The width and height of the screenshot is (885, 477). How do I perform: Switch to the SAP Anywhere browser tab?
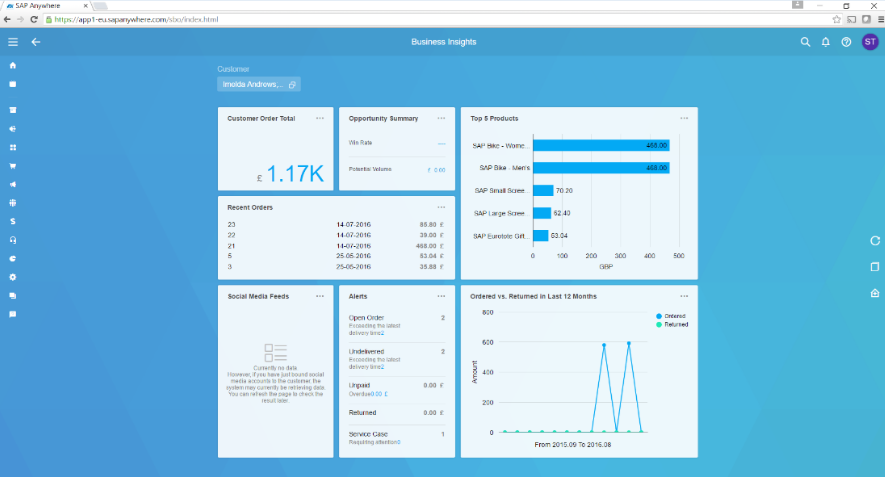click(45, 6)
